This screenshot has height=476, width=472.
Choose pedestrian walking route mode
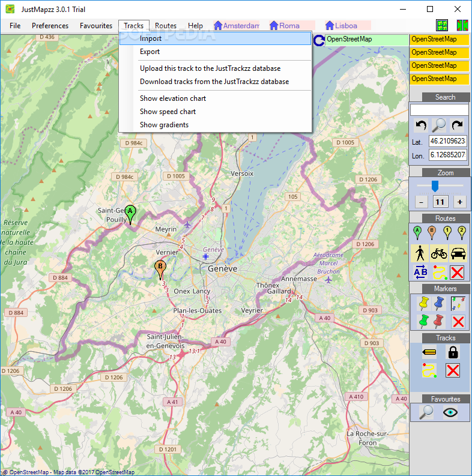(420, 253)
